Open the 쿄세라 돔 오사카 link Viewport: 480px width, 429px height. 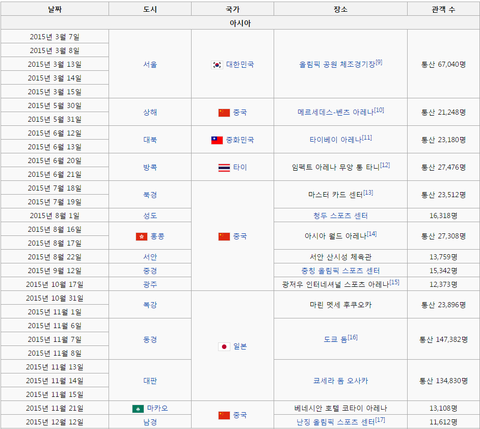[x=341, y=381]
